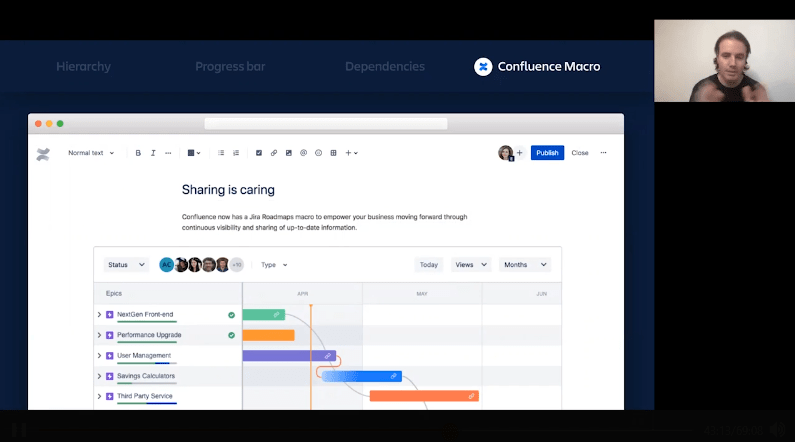Click the bulleted list icon

[x=221, y=153]
